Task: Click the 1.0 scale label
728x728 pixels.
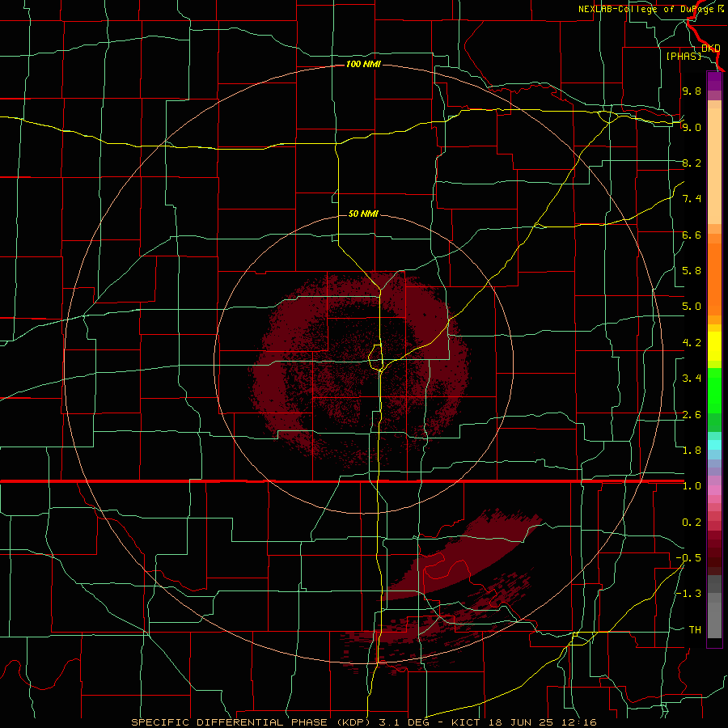Action: click(692, 486)
